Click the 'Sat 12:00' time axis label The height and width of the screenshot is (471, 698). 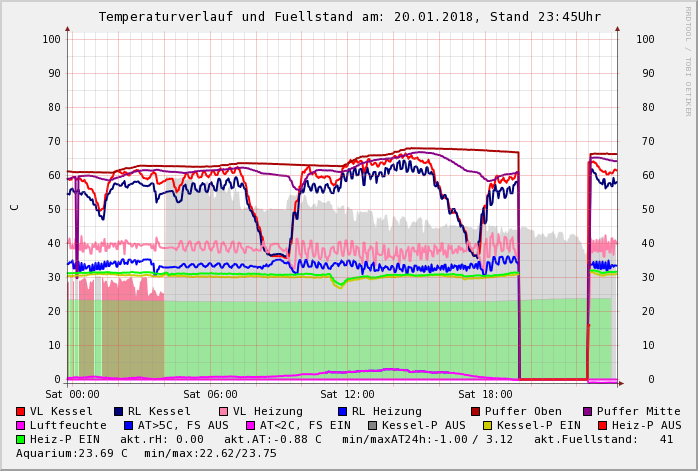[347, 395]
